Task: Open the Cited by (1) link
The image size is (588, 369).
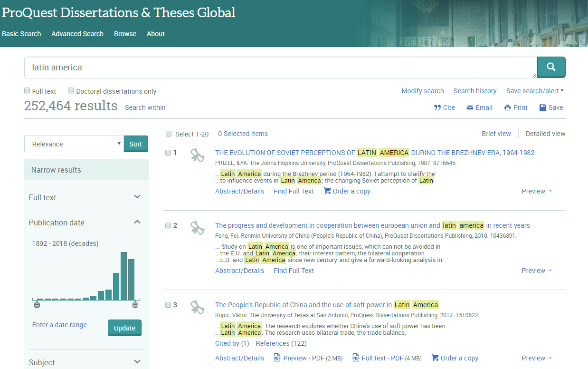Action: pyautogui.click(x=232, y=343)
